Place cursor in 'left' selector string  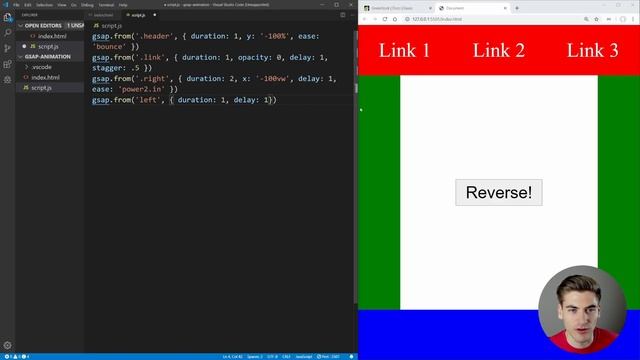tap(148, 100)
